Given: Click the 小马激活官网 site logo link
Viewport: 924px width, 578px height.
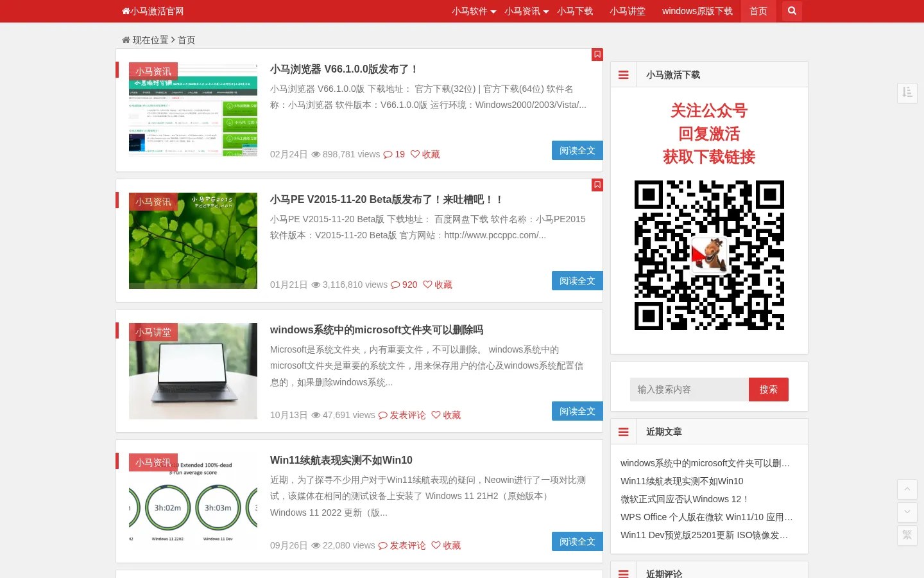Looking at the screenshot, I should [x=153, y=11].
